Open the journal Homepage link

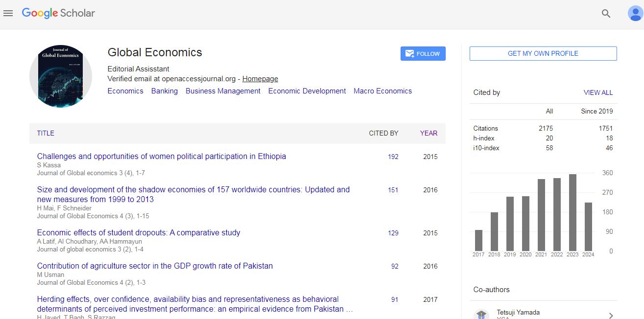[260, 79]
